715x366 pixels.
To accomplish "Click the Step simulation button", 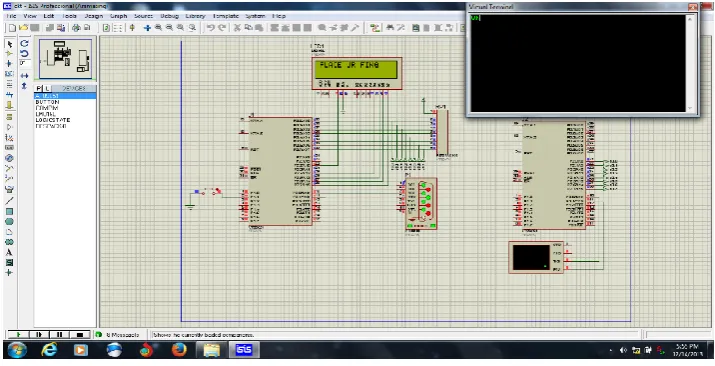I will tap(39, 335).
